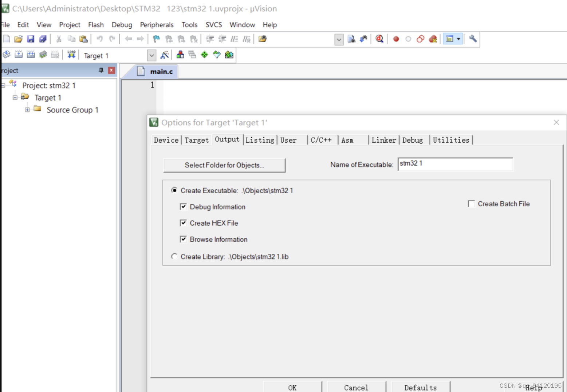Viewport: 567px width, 392px height.
Task: Open the Flash menu
Action: click(96, 25)
